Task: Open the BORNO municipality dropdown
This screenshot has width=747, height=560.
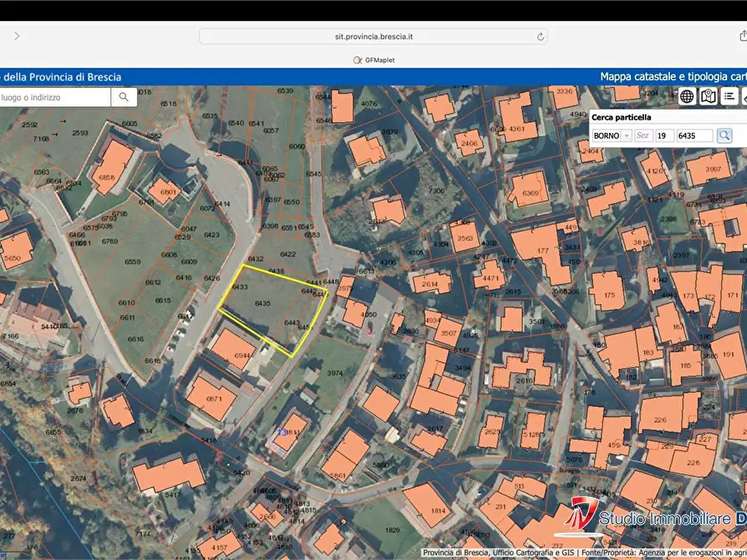Action: (x=611, y=135)
